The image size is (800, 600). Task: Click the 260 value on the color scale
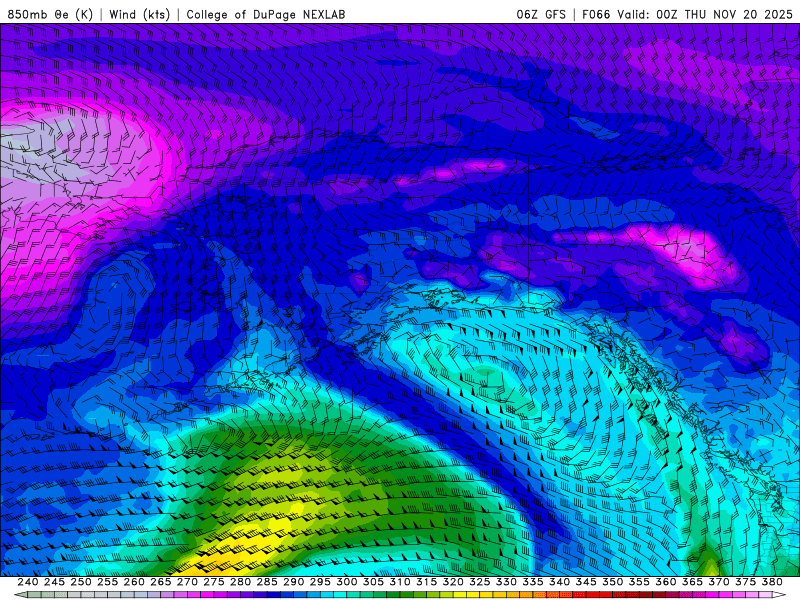134,582
